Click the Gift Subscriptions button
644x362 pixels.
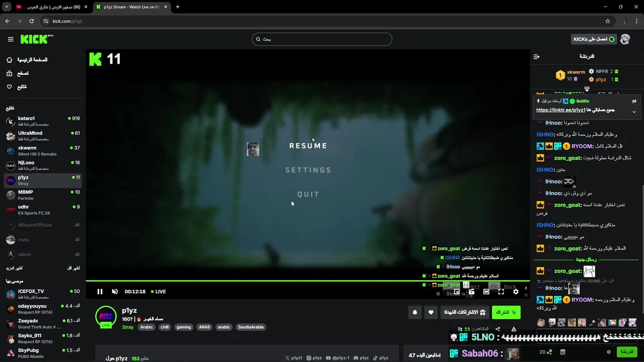tap(464, 312)
